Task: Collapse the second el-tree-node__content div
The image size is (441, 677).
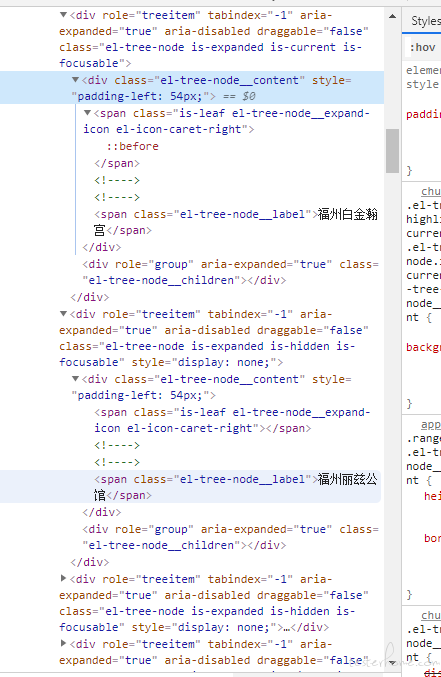Action: 76,379
